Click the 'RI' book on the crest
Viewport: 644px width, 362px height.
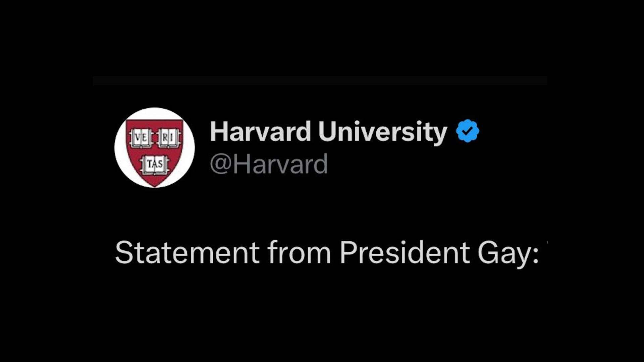tap(168, 138)
